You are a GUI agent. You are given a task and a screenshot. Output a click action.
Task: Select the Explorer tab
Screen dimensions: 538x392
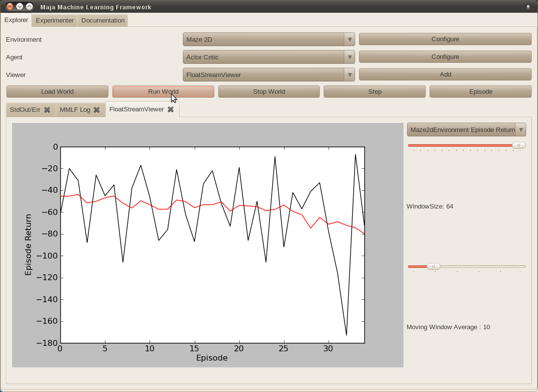pyautogui.click(x=16, y=20)
